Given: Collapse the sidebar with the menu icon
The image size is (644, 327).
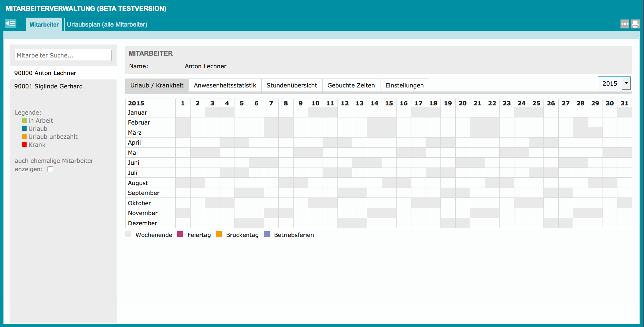Looking at the screenshot, I should point(11,23).
